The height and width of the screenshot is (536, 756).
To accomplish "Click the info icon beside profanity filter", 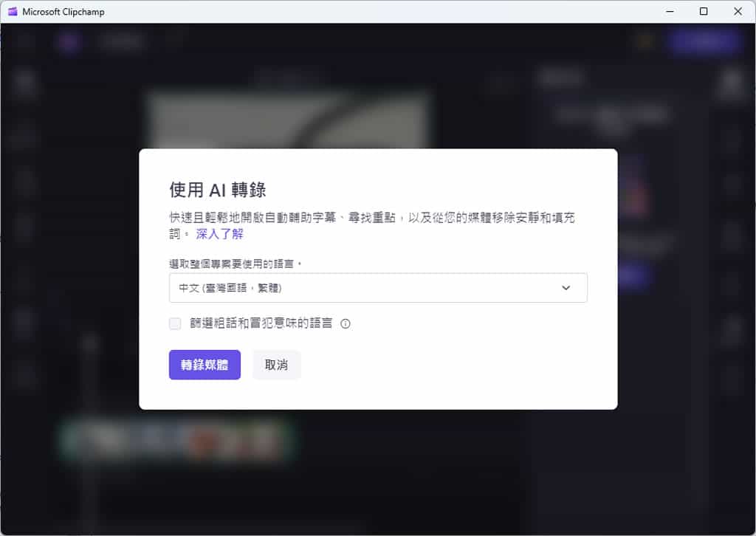I will pos(346,324).
